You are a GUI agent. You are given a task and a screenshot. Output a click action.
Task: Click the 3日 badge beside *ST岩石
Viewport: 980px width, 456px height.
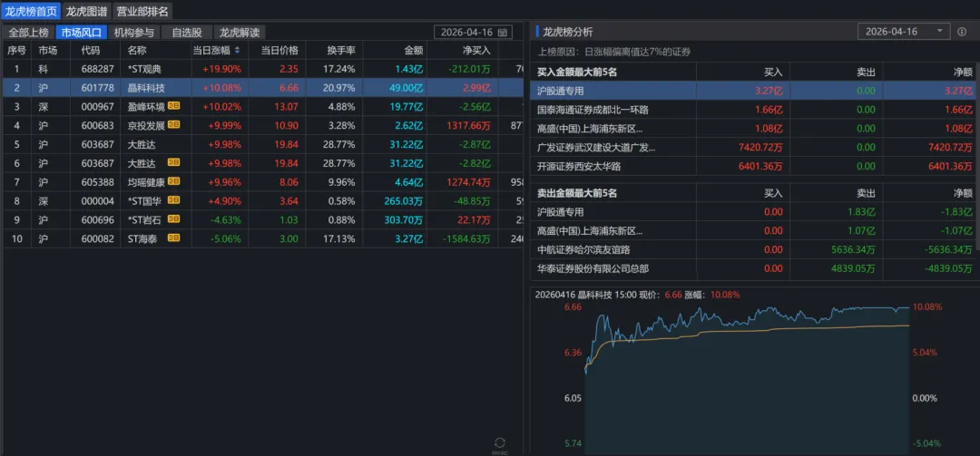pos(173,219)
